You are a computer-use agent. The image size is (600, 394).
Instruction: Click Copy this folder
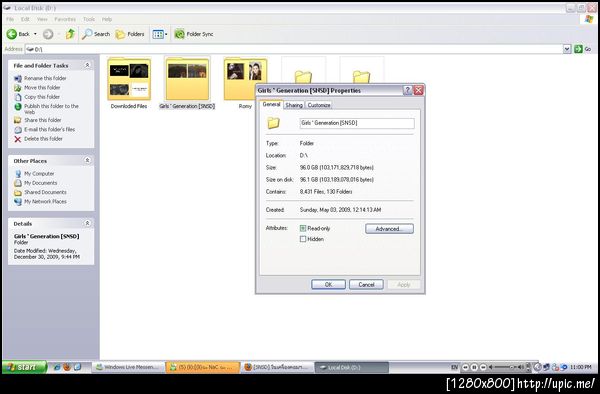click(x=37, y=97)
